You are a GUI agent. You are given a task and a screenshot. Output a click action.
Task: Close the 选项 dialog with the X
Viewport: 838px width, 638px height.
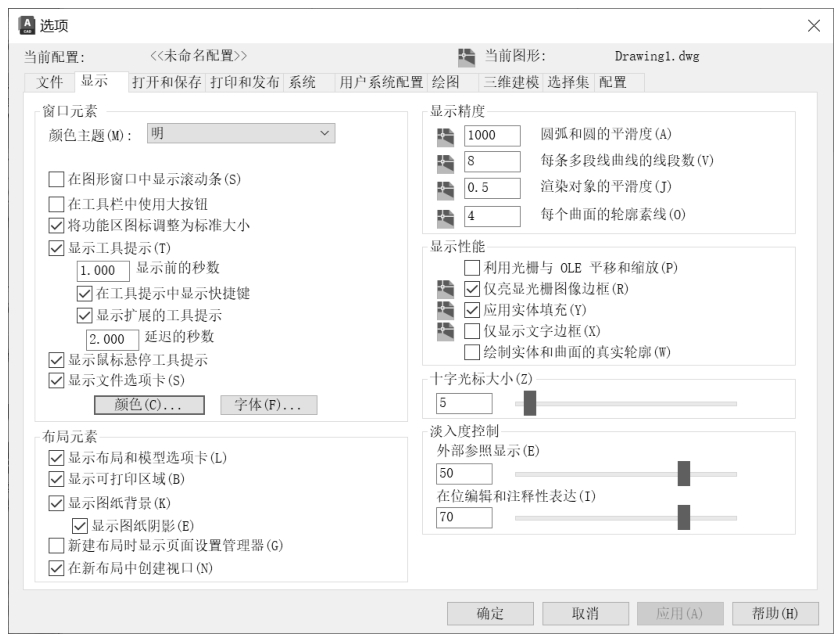tap(813, 26)
